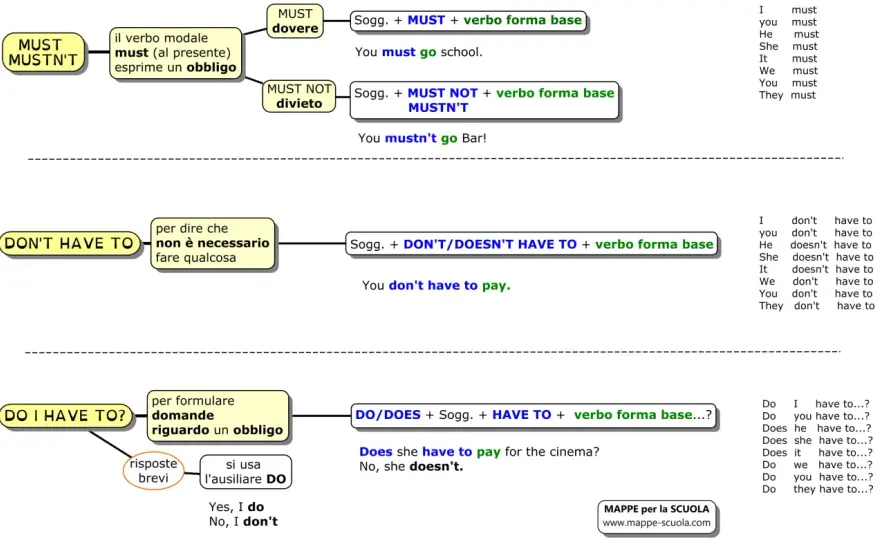Click 'Does she have to pay for the cinema?'
This screenshot has height=540, width=880.
click(479, 452)
